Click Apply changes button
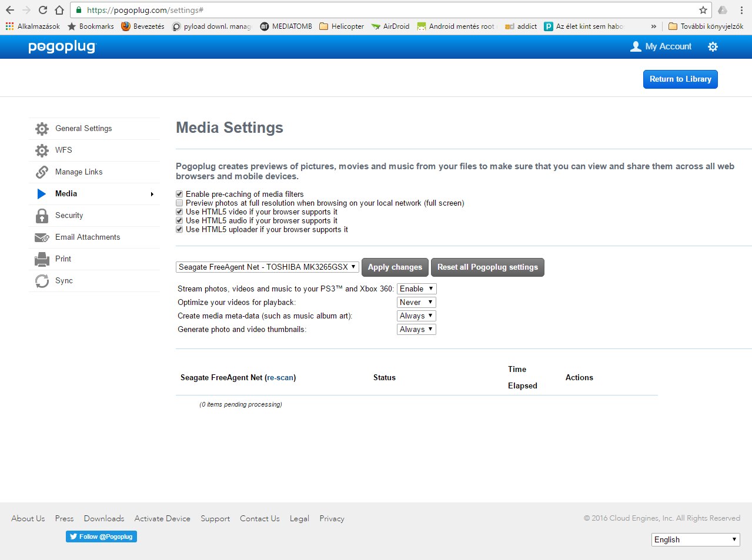The height and width of the screenshot is (560, 752). coord(395,267)
